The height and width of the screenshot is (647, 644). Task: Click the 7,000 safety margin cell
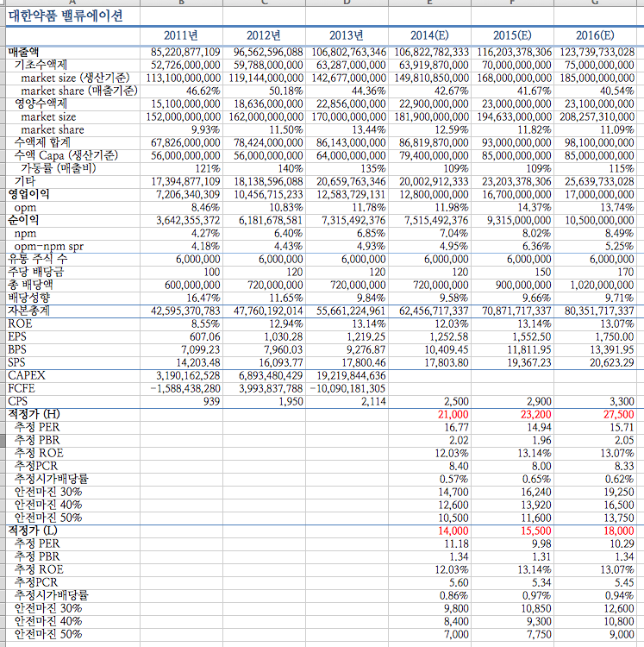[456, 635]
